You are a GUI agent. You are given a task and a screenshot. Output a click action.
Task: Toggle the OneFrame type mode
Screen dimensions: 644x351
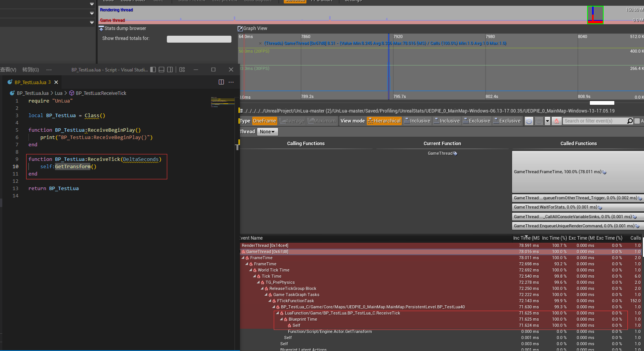[265, 121]
